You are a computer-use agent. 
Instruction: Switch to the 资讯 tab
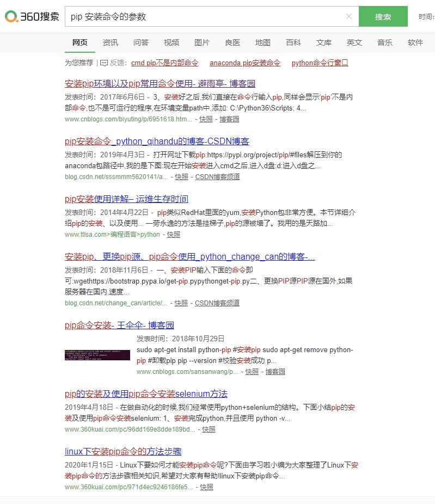pyautogui.click(x=111, y=42)
